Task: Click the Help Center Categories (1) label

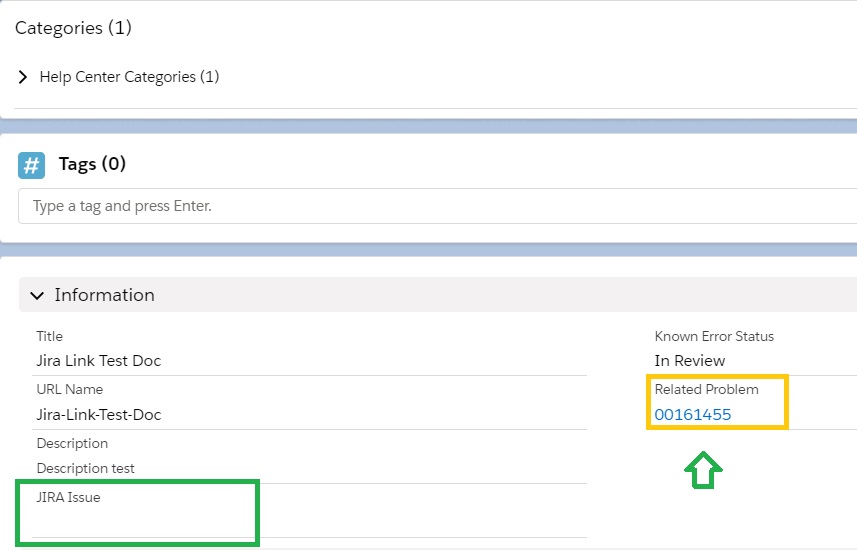Action: pos(129,77)
